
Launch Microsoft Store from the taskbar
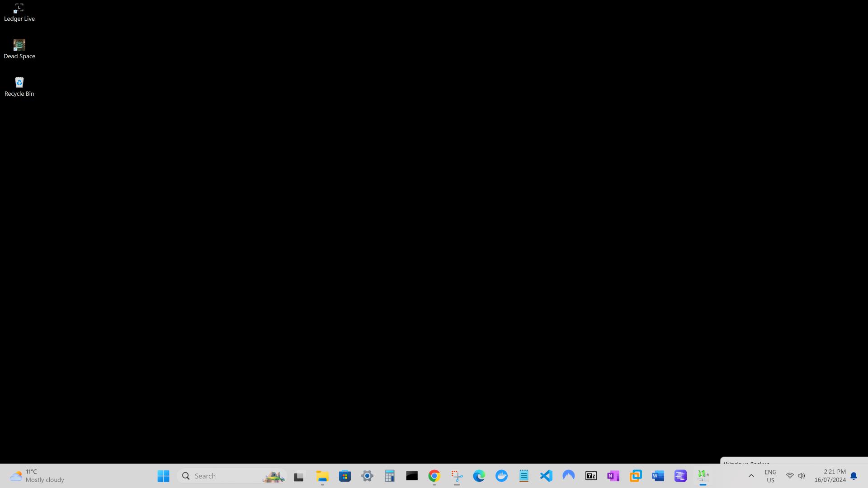point(345,476)
